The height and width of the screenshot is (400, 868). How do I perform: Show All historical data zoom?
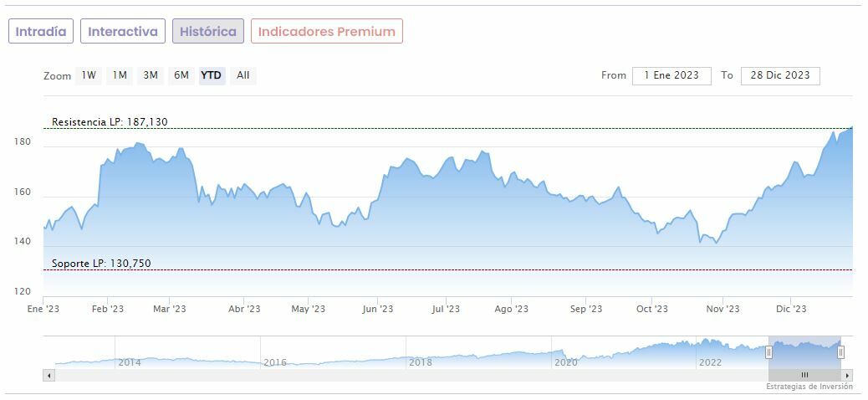[243, 75]
